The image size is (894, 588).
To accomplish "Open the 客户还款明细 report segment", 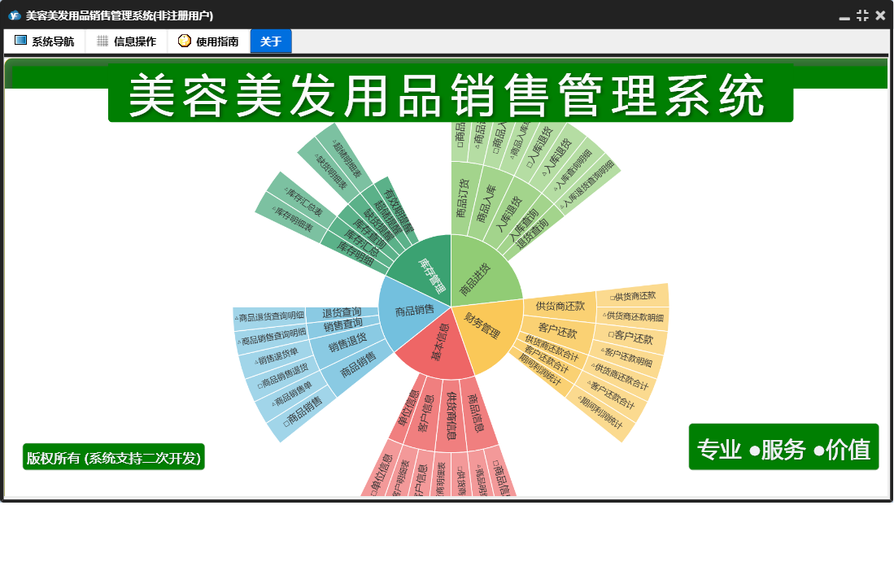I will pyautogui.click(x=626, y=357).
